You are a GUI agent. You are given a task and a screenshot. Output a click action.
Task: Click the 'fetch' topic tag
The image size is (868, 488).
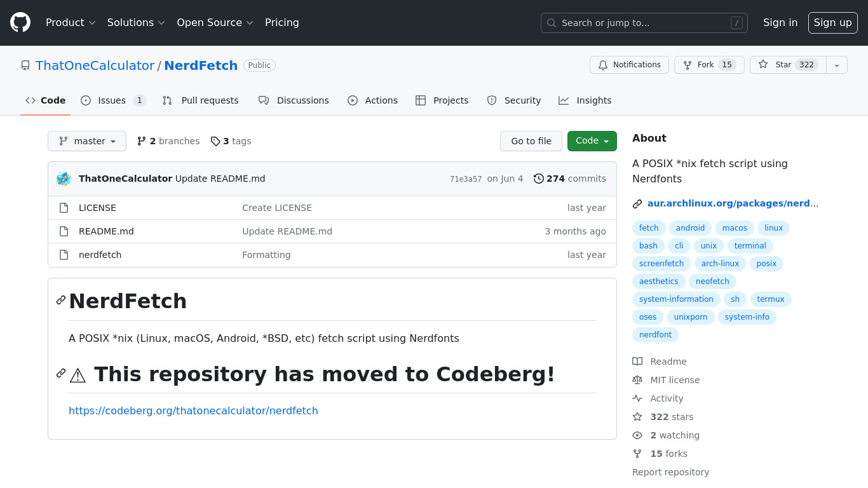(649, 228)
